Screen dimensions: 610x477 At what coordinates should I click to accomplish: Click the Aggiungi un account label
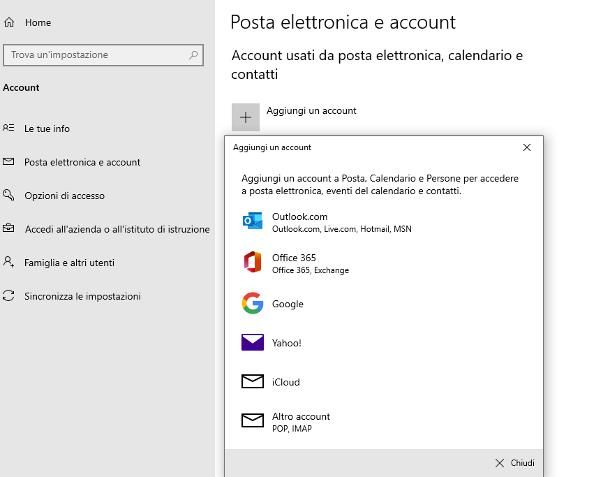(311, 111)
